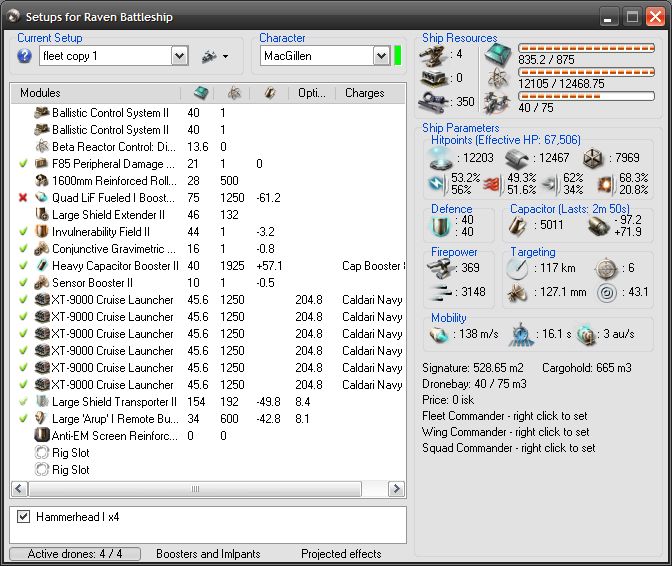Select the Invulnerability Field II module icon
Viewport: 672px width, 566px height.
pos(41,232)
